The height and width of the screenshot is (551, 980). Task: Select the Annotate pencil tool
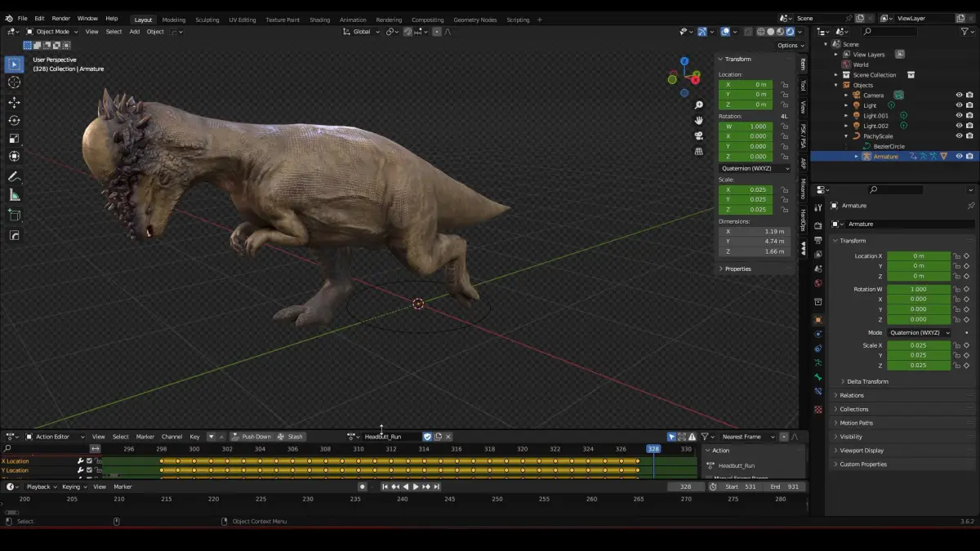pyautogui.click(x=14, y=176)
